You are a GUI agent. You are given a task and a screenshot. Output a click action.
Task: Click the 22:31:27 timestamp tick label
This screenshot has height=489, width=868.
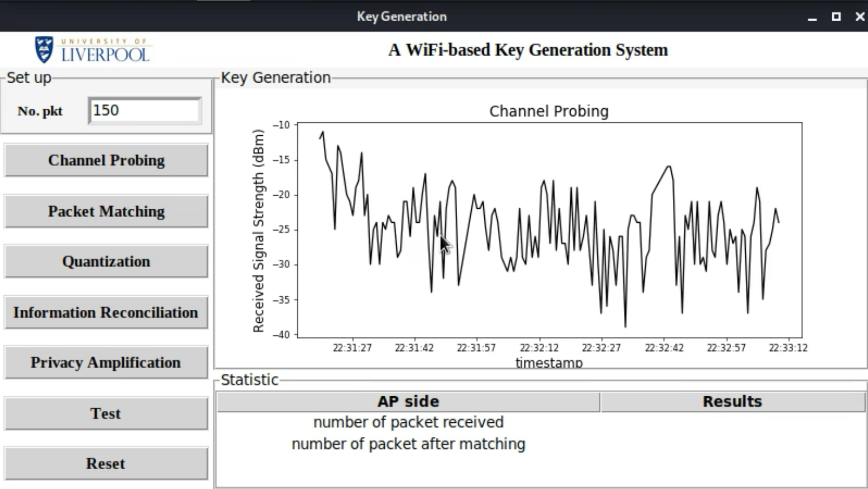[352, 348]
